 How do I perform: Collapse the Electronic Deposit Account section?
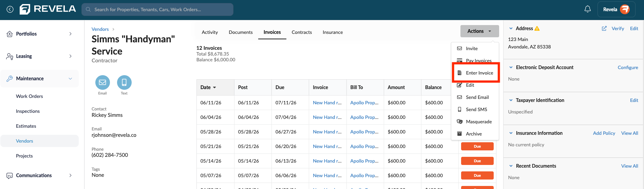(x=511, y=67)
